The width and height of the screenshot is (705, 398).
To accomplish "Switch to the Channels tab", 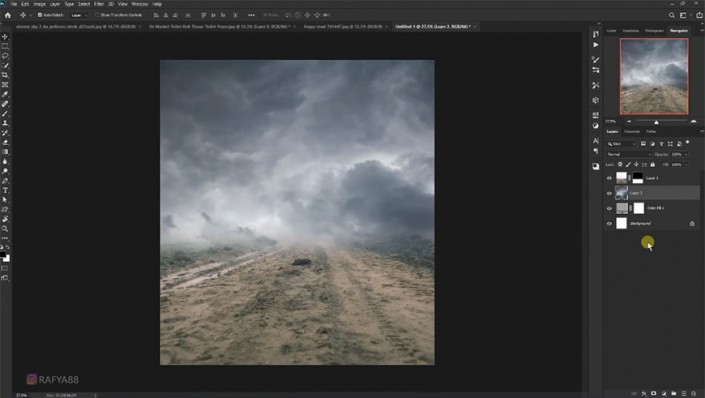I will point(632,131).
